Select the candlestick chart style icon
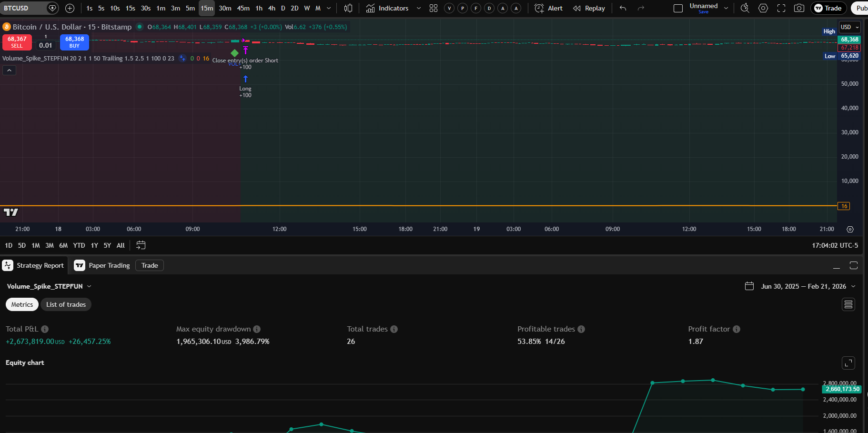This screenshot has width=868, height=433. click(x=348, y=8)
